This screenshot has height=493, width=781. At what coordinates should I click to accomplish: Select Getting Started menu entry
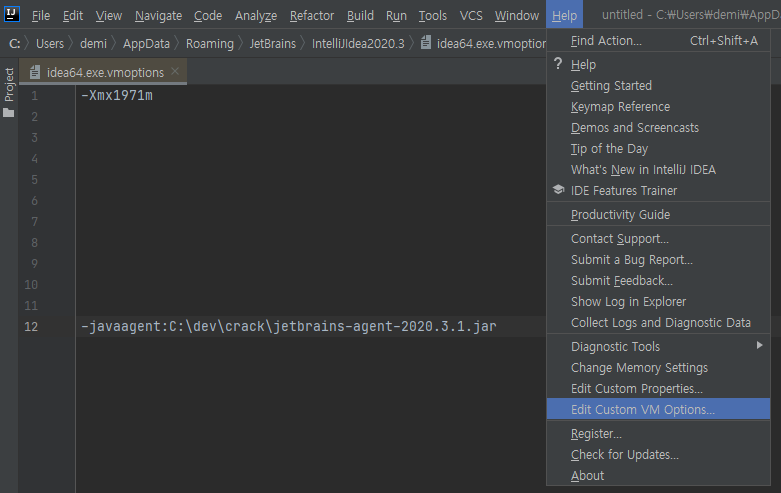coord(658,86)
